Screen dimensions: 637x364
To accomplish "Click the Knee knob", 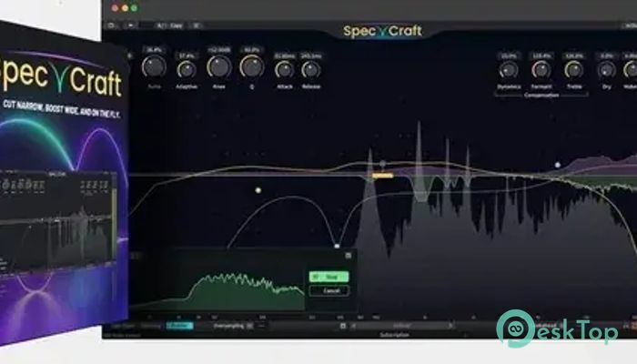I will click(218, 66).
